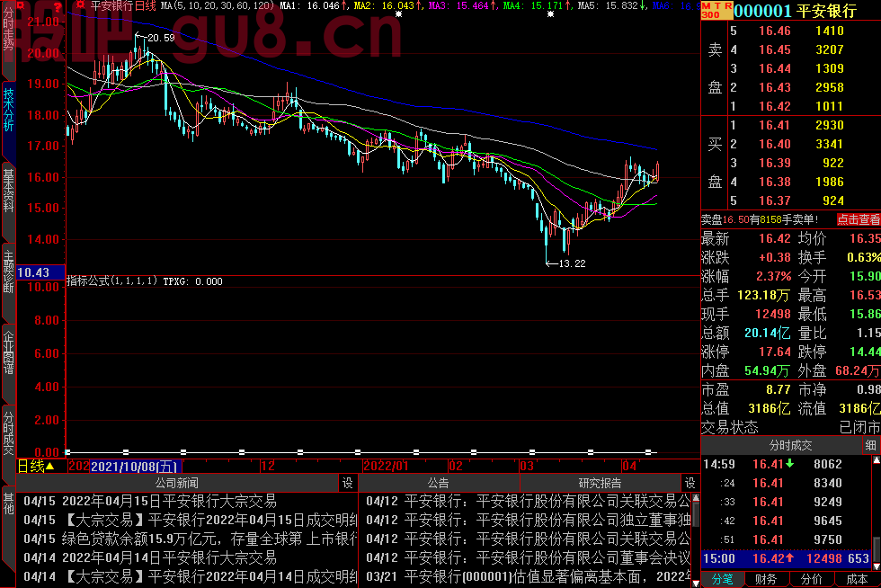
Task: Click the 总手 value 123.18万
Action: 763,295
